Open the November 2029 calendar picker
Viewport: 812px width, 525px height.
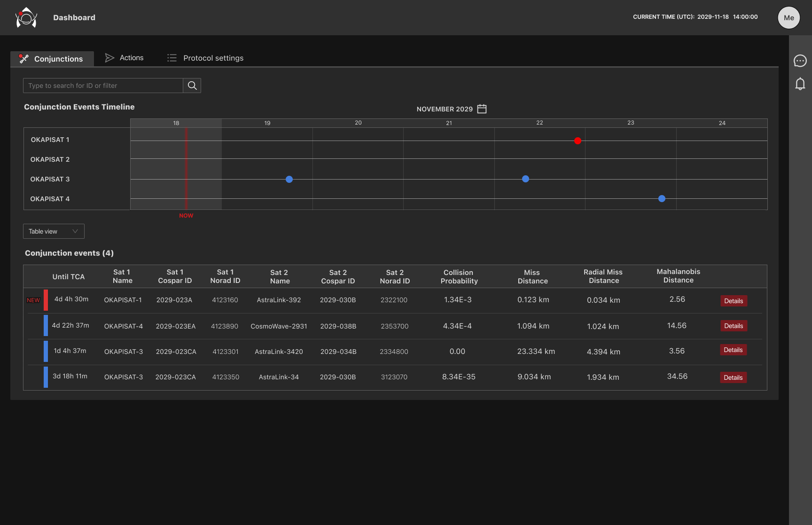click(x=482, y=109)
